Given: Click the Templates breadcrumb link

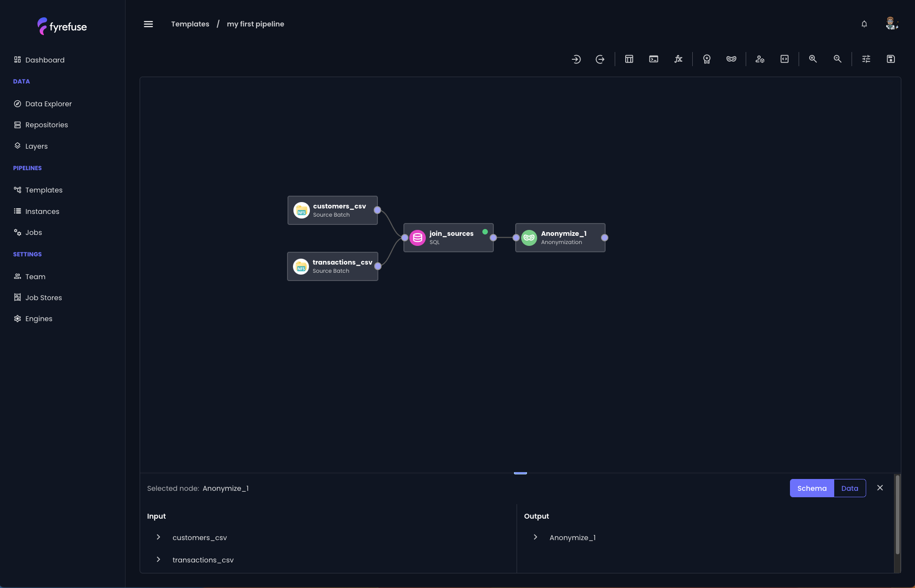Looking at the screenshot, I should click(190, 24).
